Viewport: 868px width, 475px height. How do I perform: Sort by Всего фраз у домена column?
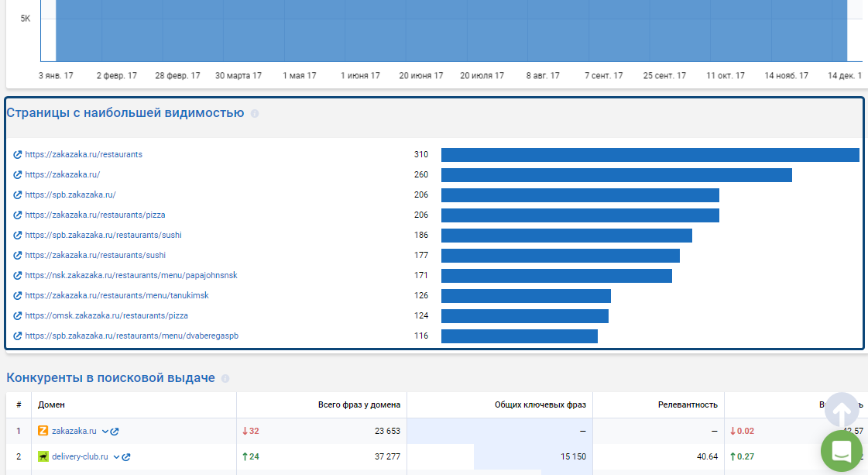click(x=359, y=404)
